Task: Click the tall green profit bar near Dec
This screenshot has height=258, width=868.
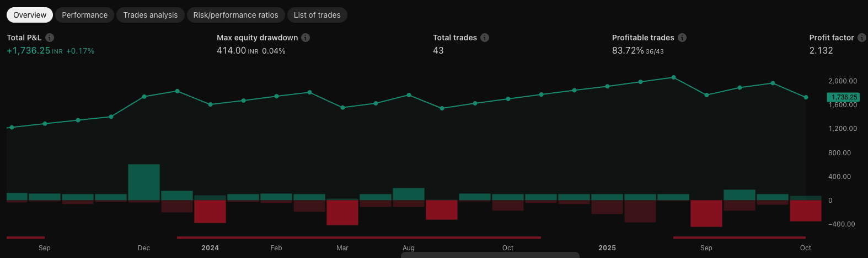Action: [x=144, y=182]
